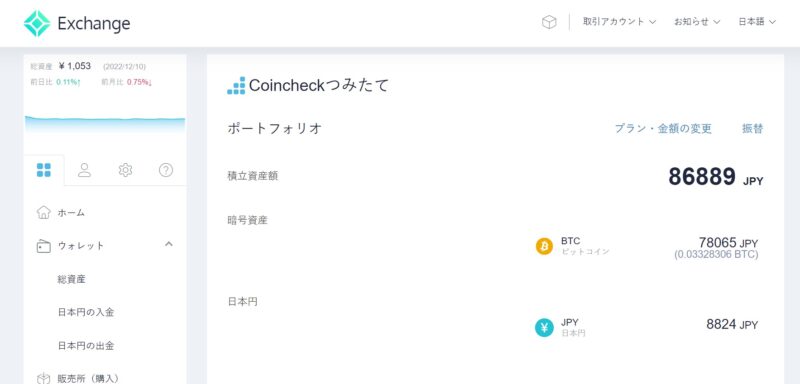Viewport: 800px width, 384px height.
Task: Open the お知らせ dropdown menu
Action: (697, 22)
